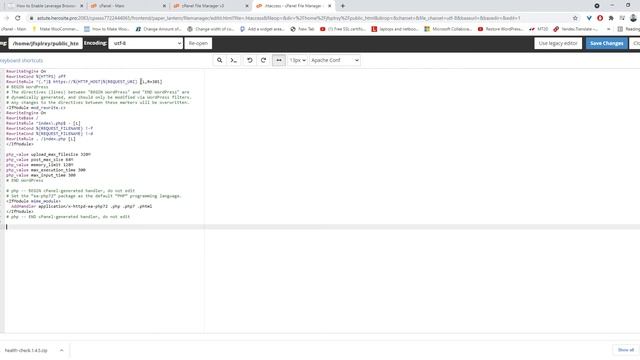Open the media control icon
This screenshot has height=360, width=640.
coord(622,18)
